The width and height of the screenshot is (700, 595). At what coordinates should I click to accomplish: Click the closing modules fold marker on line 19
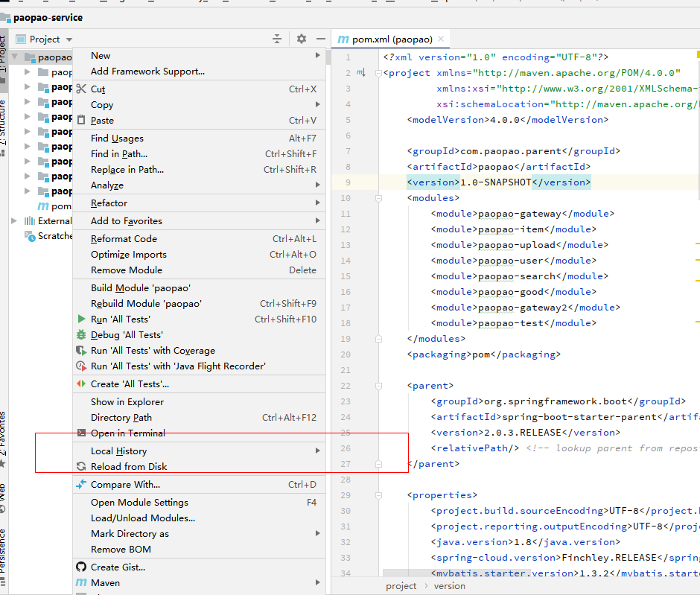378,339
